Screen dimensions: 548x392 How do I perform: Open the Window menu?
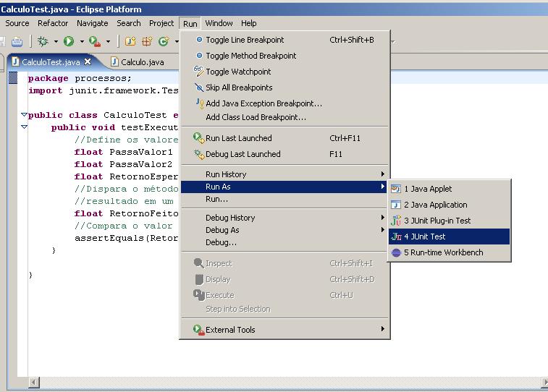219,23
